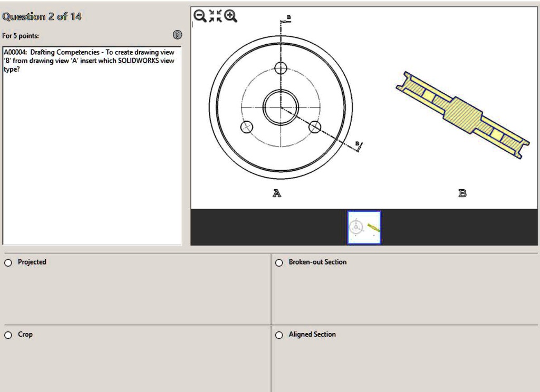Click the 'Question 2 of 14' heading
The image size is (540, 392).
(42, 17)
